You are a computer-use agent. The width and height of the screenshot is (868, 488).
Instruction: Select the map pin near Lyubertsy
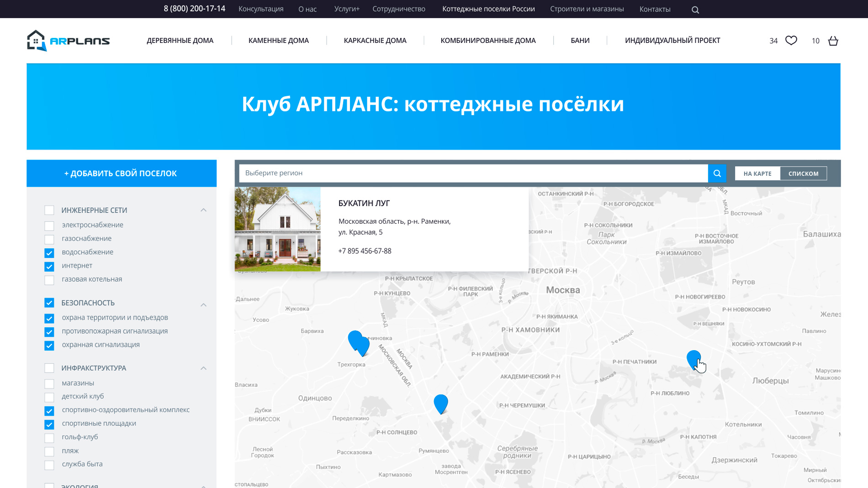click(x=693, y=359)
